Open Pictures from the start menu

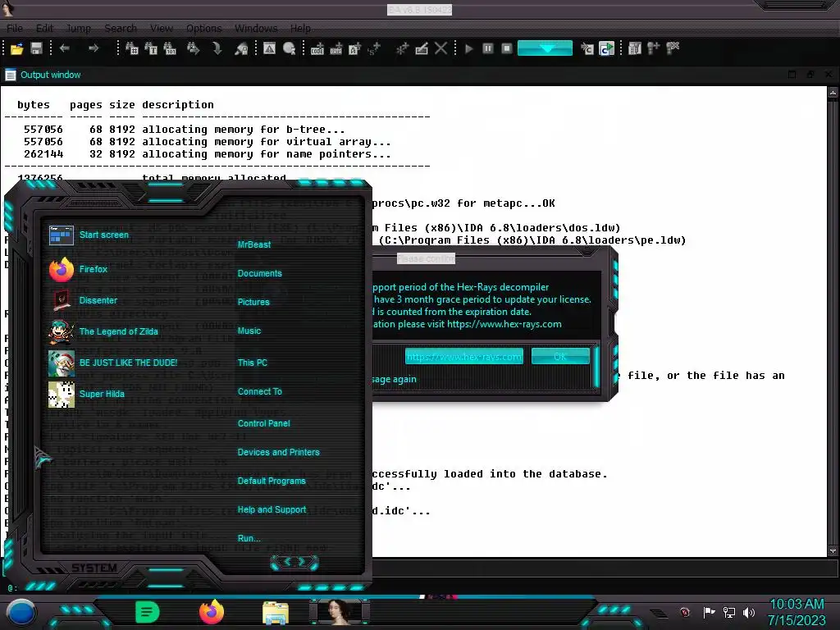pos(253,302)
